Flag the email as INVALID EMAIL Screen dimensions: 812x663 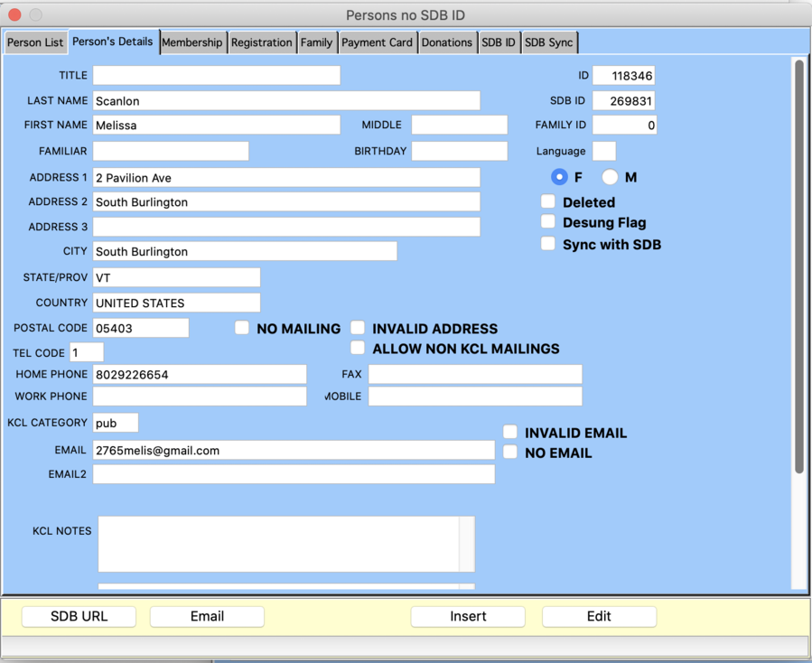coord(510,433)
